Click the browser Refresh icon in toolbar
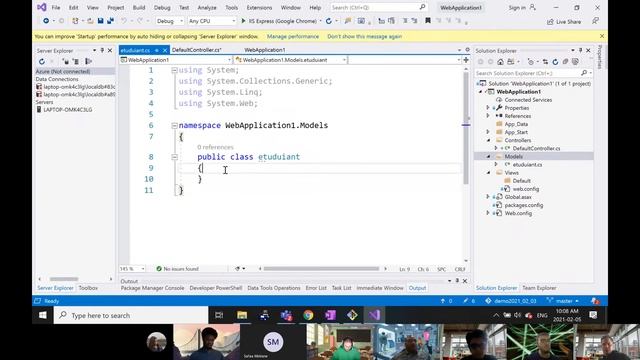The width and height of the screenshot is (640, 360). coord(329,21)
